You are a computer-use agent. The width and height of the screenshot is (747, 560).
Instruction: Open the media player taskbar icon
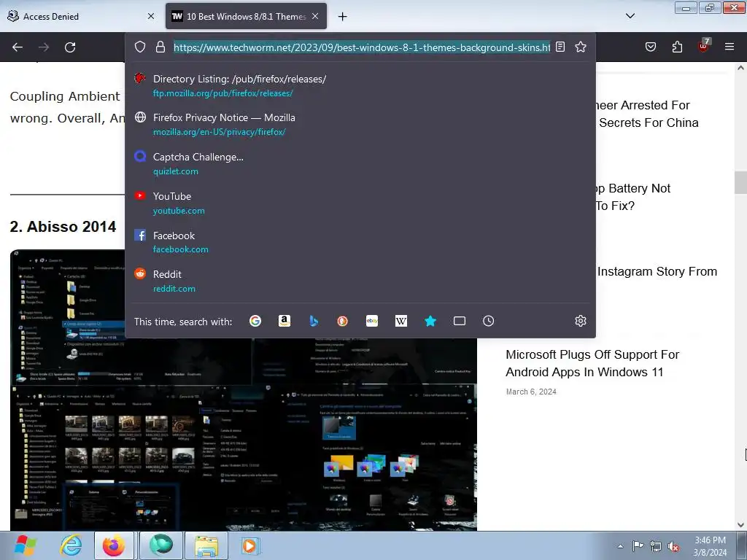tap(249, 545)
